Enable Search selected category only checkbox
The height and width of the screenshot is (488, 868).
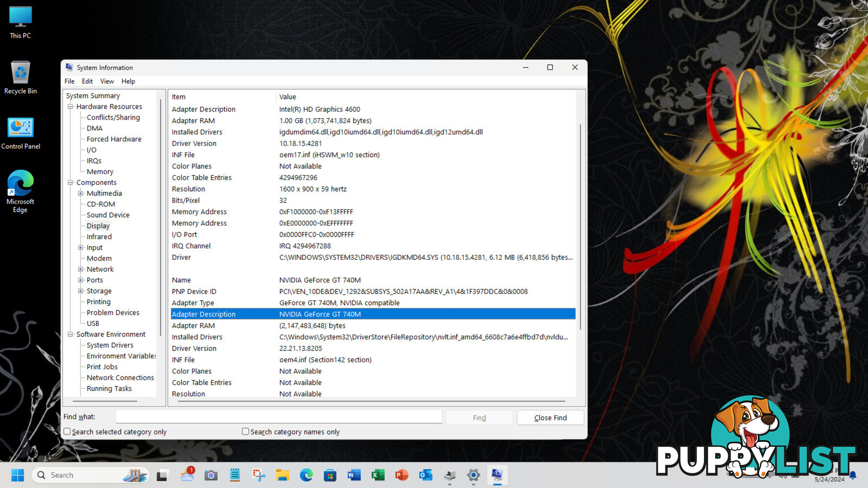[67, 431]
